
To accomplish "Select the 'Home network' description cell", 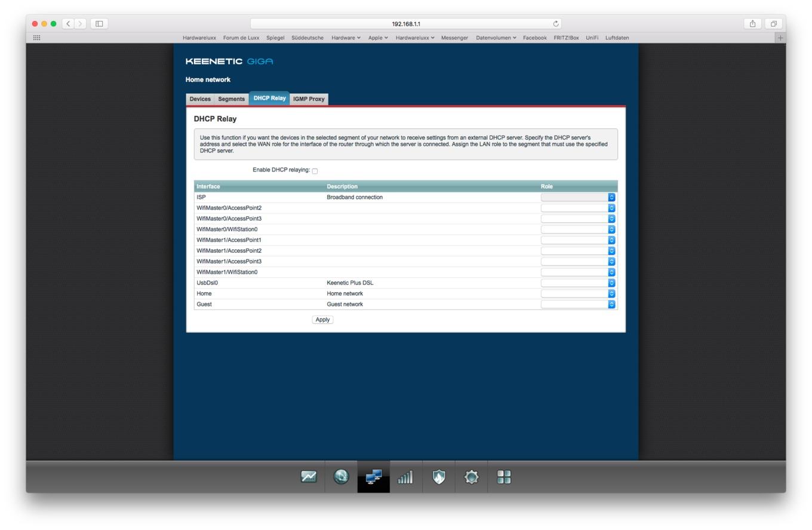I will coord(345,294).
